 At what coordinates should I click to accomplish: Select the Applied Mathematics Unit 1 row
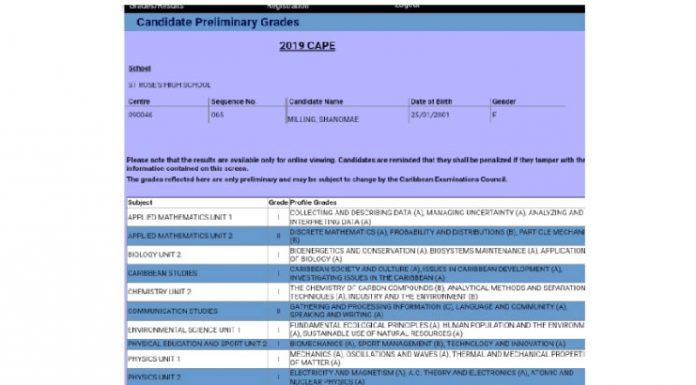355,217
